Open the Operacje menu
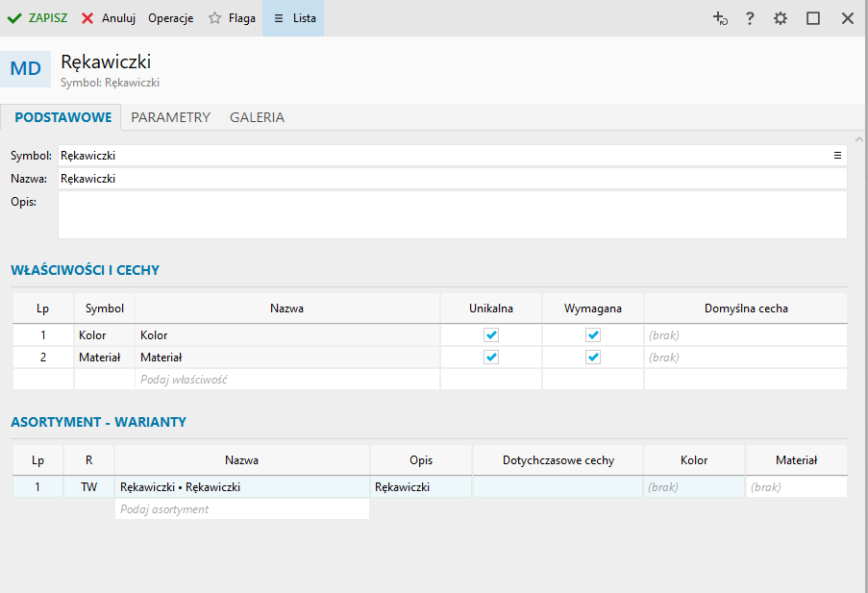 (x=170, y=18)
